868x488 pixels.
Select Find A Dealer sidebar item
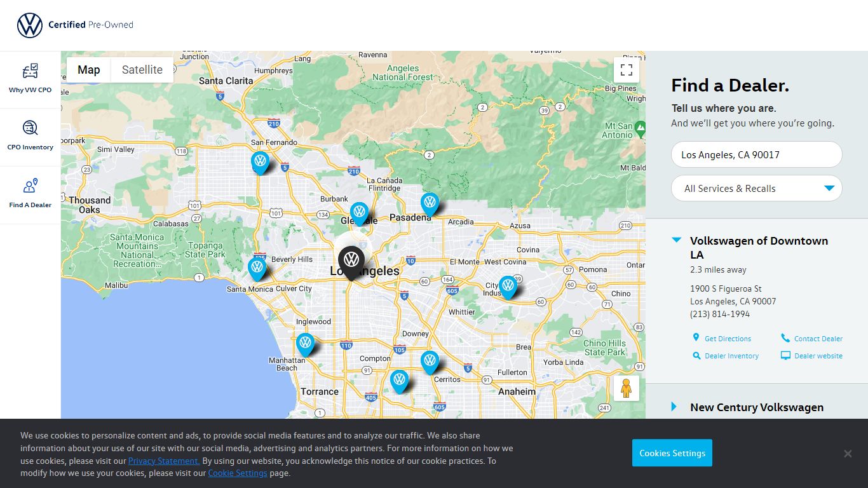(31, 195)
